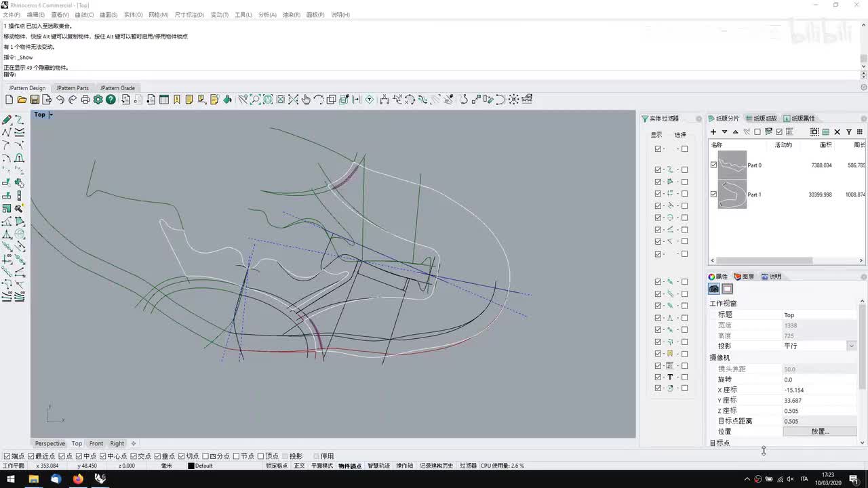The height and width of the screenshot is (488, 868).
Task: Move part up with the up triangle
Action: (736, 132)
